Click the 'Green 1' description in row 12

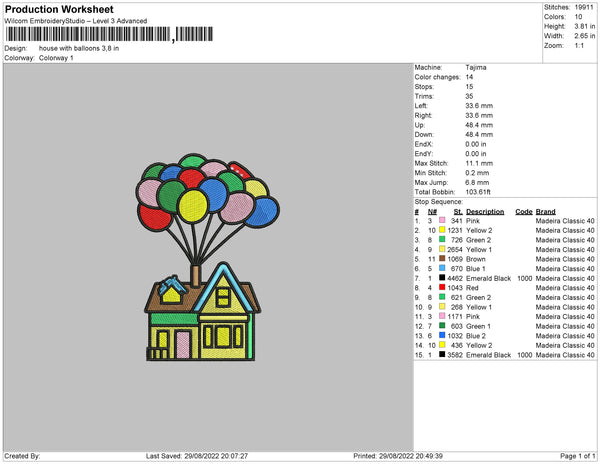pos(478,326)
